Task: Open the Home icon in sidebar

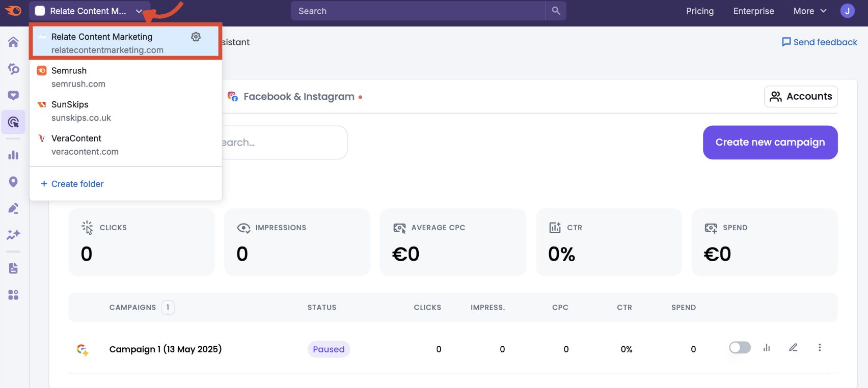Action: (13, 42)
